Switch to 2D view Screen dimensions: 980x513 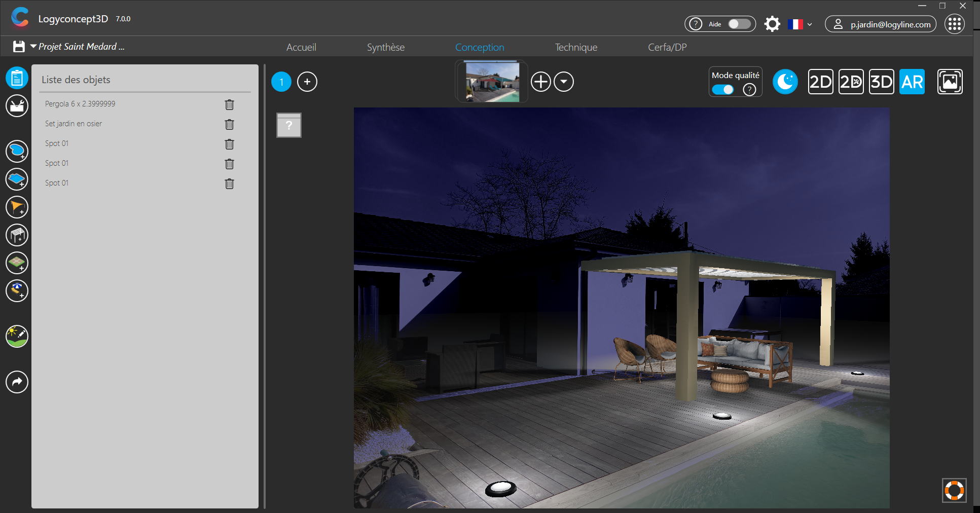tap(820, 82)
